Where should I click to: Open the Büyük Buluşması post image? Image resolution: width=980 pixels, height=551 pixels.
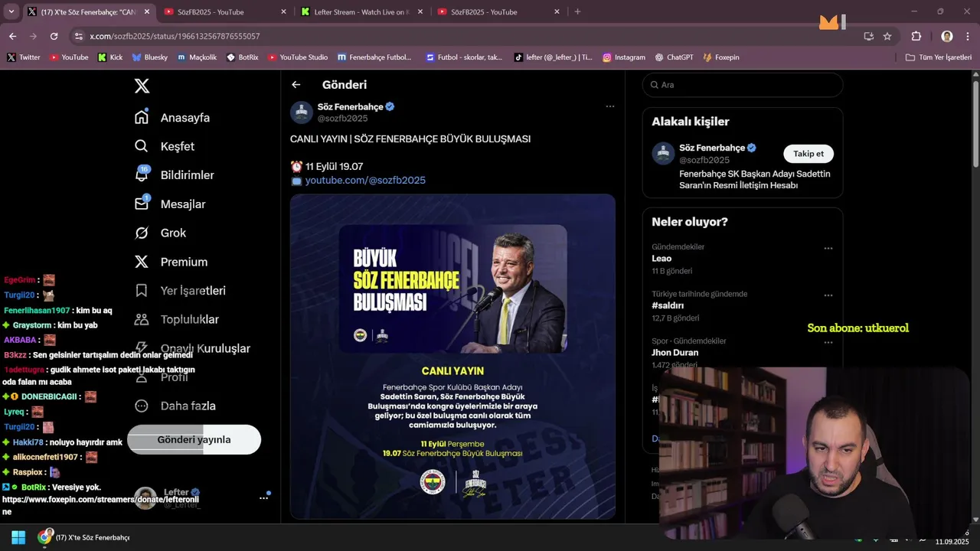(x=452, y=357)
